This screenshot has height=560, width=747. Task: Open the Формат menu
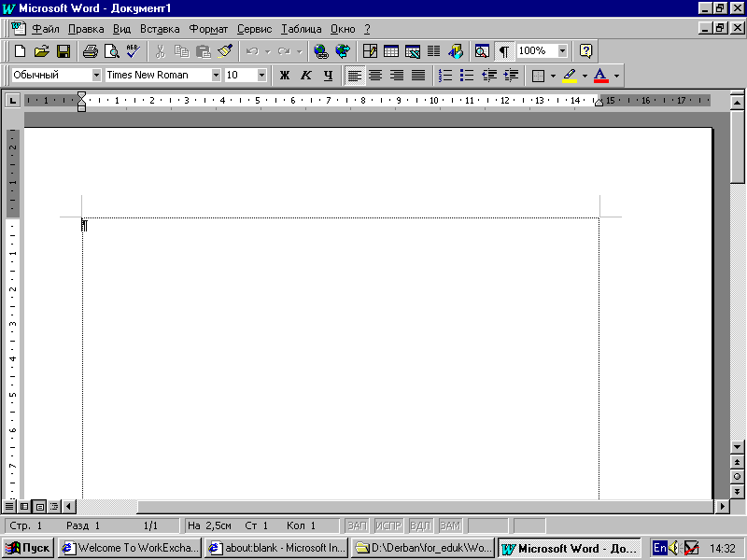[208, 29]
